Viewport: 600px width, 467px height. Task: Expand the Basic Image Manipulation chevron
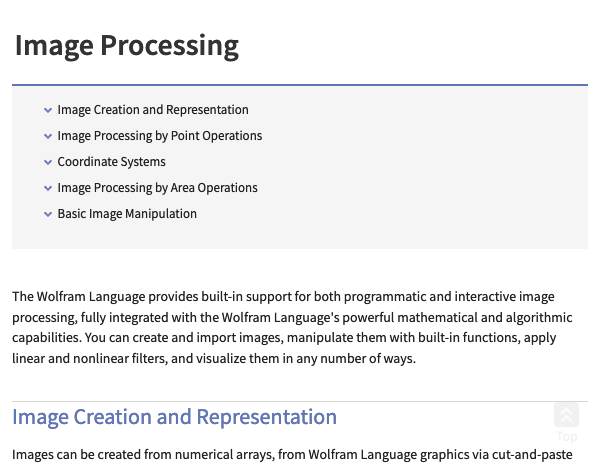(48, 214)
